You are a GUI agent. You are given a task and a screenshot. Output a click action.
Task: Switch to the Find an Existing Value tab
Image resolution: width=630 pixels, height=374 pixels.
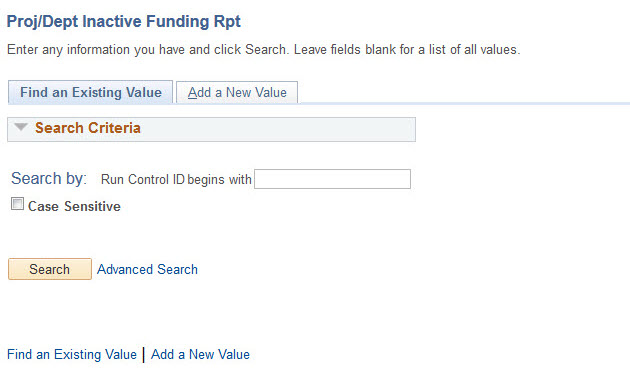[x=90, y=92]
